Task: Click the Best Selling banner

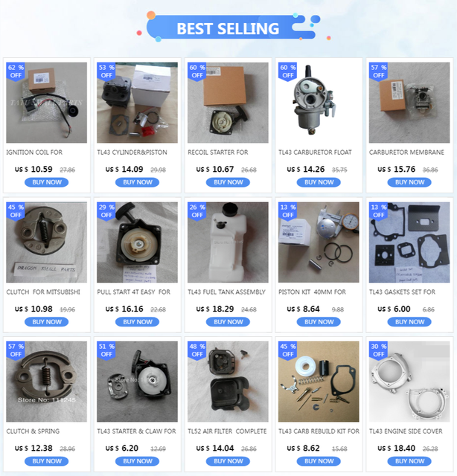Action: (228, 28)
